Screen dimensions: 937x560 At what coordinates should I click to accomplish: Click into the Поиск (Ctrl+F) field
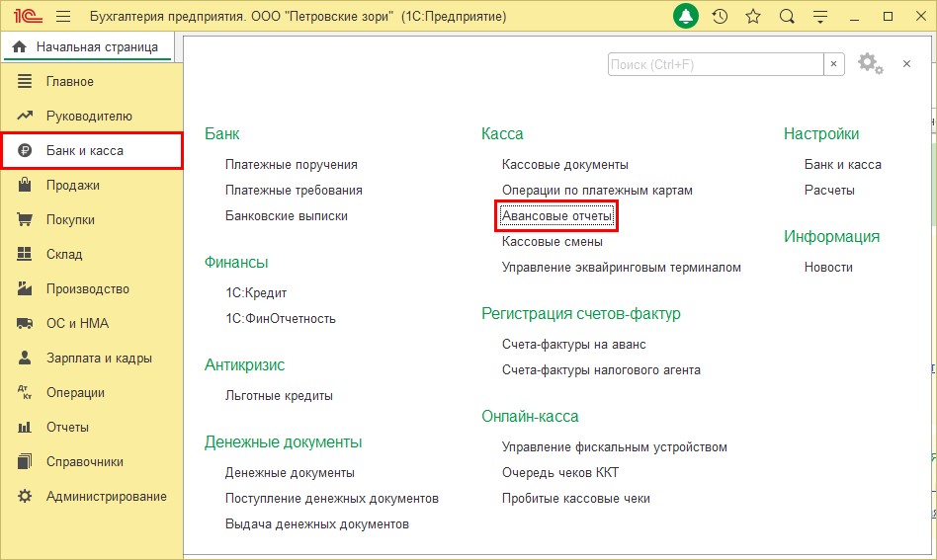click(x=716, y=64)
